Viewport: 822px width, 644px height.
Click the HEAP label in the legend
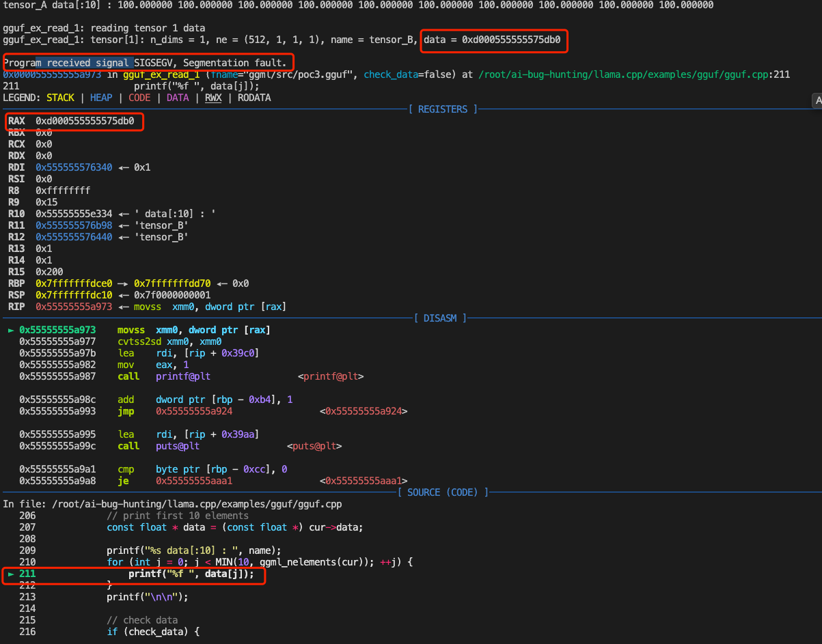101,98
